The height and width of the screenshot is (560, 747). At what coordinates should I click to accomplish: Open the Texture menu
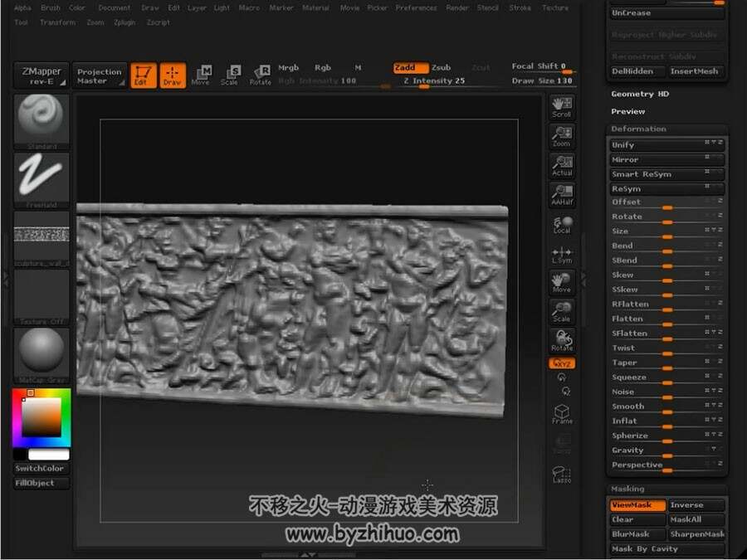click(x=555, y=8)
